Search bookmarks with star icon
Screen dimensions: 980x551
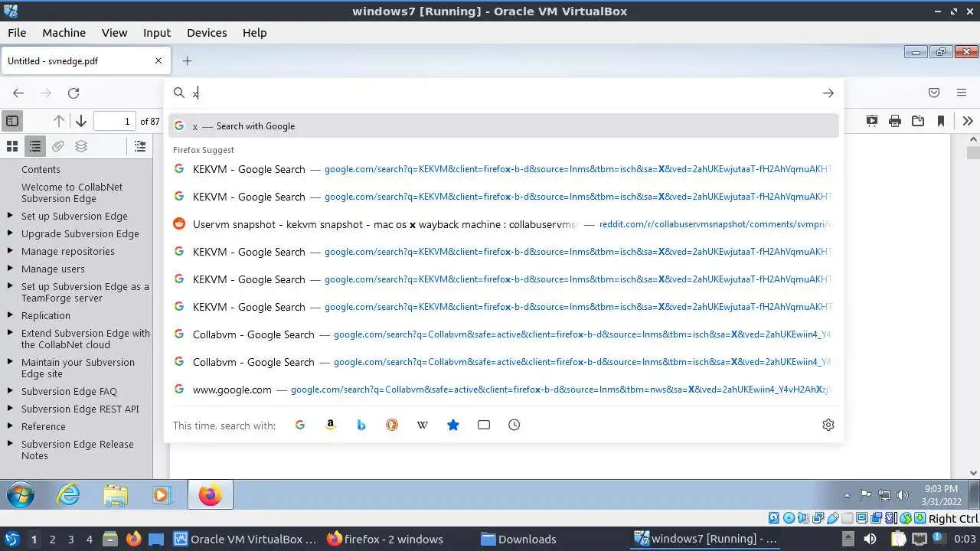click(x=453, y=425)
